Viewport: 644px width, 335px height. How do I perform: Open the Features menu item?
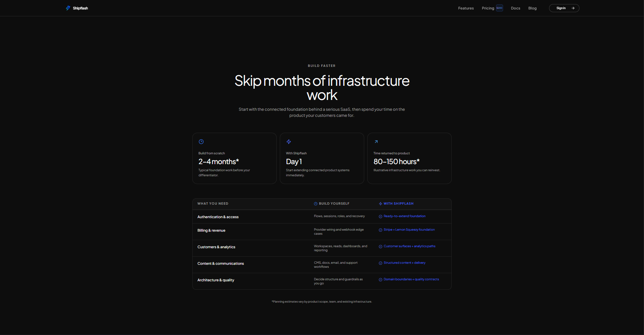[466, 8]
